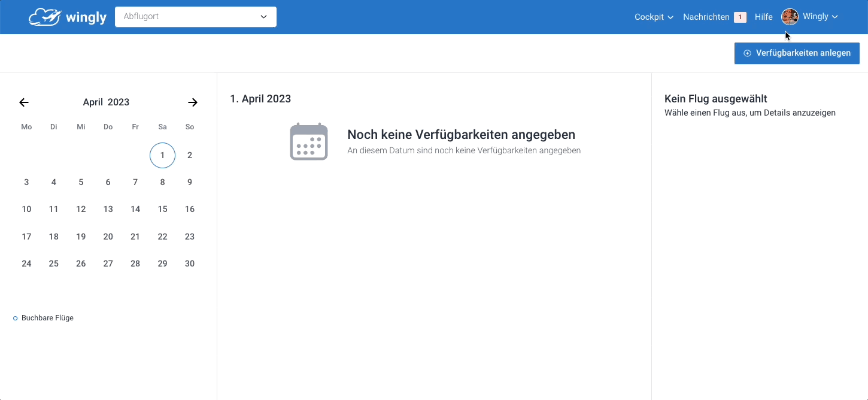Click the Mi weekday header
Image resolution: width=868 pixels, height=400 pixels.
[81, 127]
